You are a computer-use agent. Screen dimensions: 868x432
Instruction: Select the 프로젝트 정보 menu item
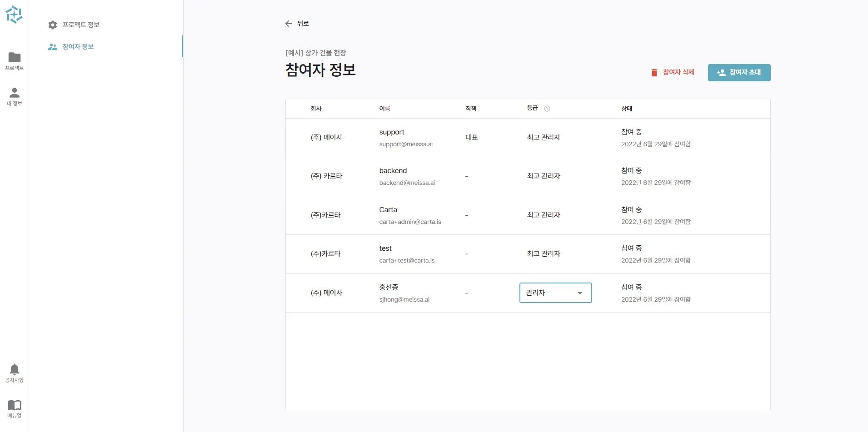pyautogui.click(x=81, y=25)
